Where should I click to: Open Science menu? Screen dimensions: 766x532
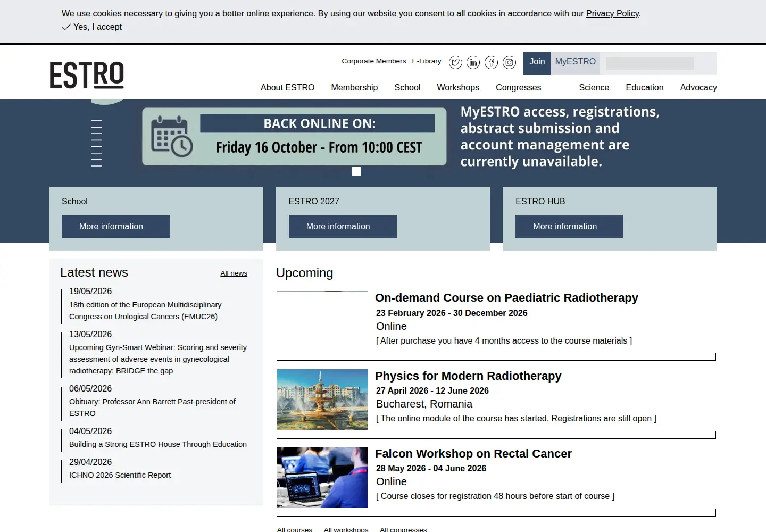click(594, 87)
